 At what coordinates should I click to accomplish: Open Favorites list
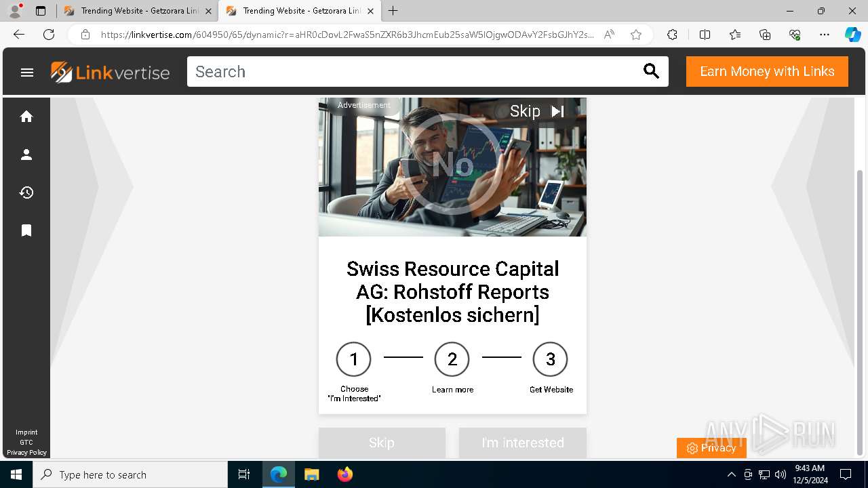click(735, 35)
